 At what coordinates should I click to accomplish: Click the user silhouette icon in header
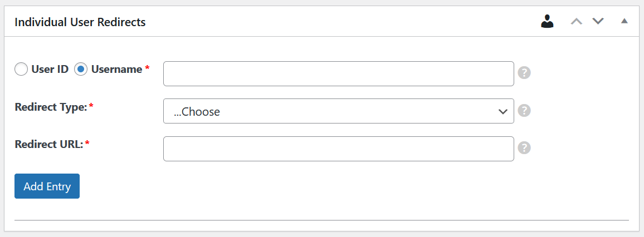(547, 22)
